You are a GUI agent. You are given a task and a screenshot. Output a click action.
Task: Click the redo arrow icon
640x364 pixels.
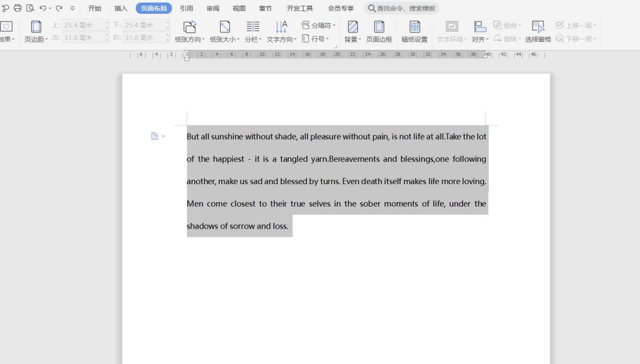tap(59, 8)
